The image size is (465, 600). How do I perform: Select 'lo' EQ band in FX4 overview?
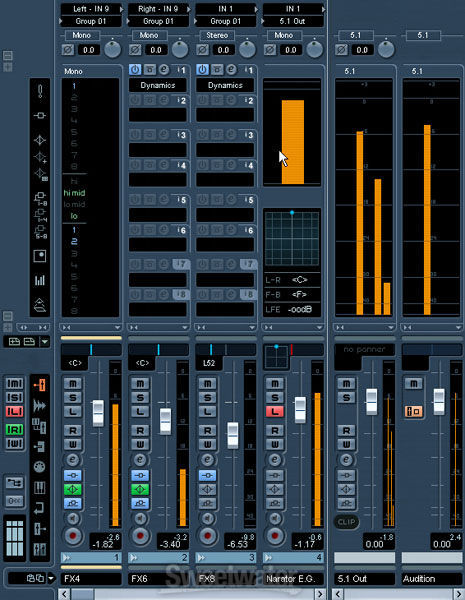74,216
